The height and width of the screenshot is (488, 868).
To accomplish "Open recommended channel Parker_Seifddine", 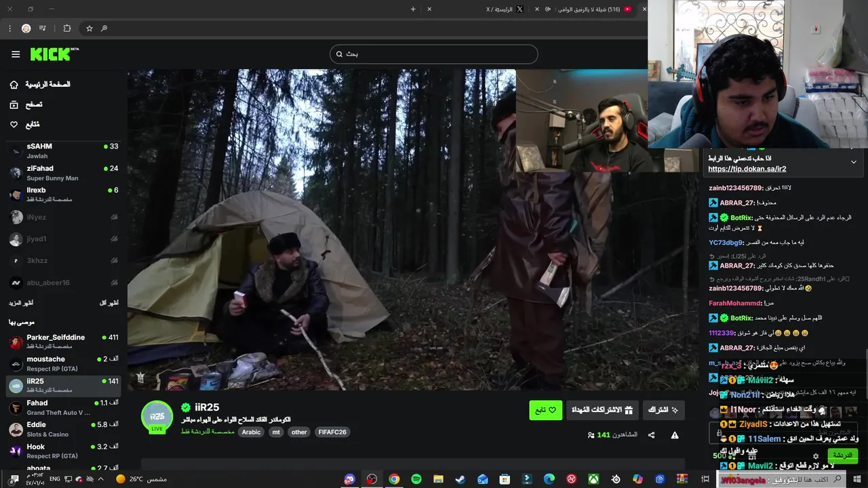I will (64, 341).
